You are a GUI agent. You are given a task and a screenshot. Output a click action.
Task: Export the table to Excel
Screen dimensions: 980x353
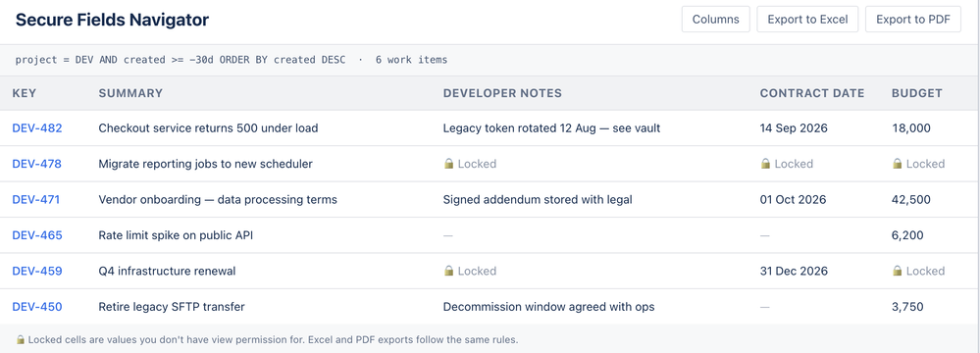(807, 20)
